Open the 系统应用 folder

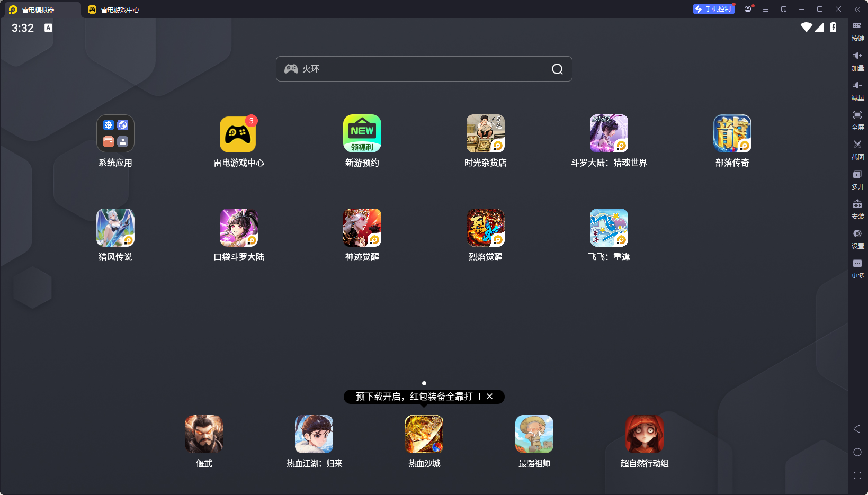pyautogui.click(x=115, y=133)
